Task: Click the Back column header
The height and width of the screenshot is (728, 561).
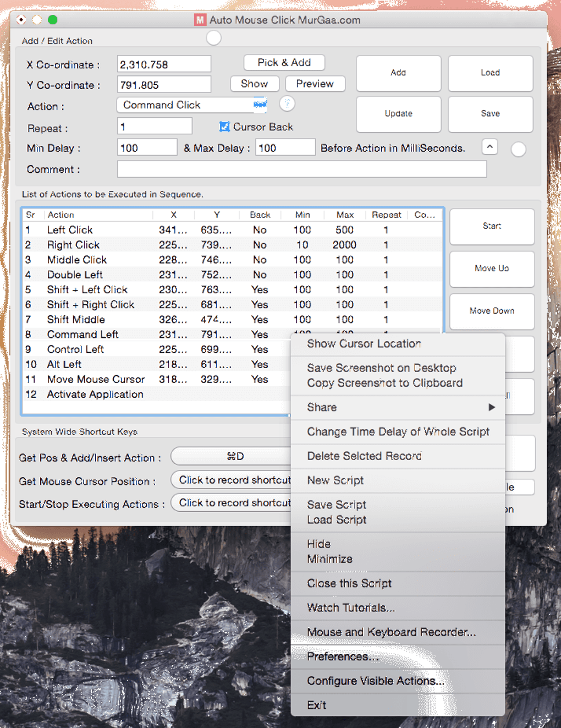Action: 260,215
